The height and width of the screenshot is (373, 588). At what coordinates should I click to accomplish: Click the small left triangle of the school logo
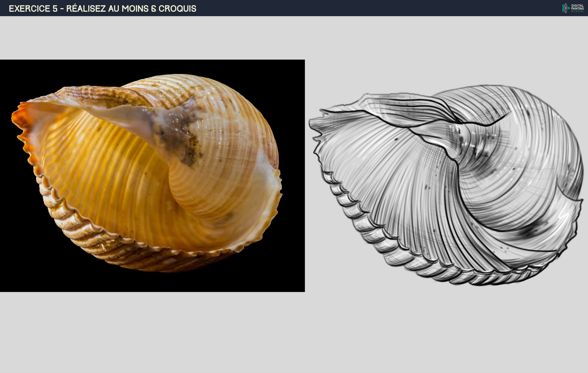click(563, 8)
